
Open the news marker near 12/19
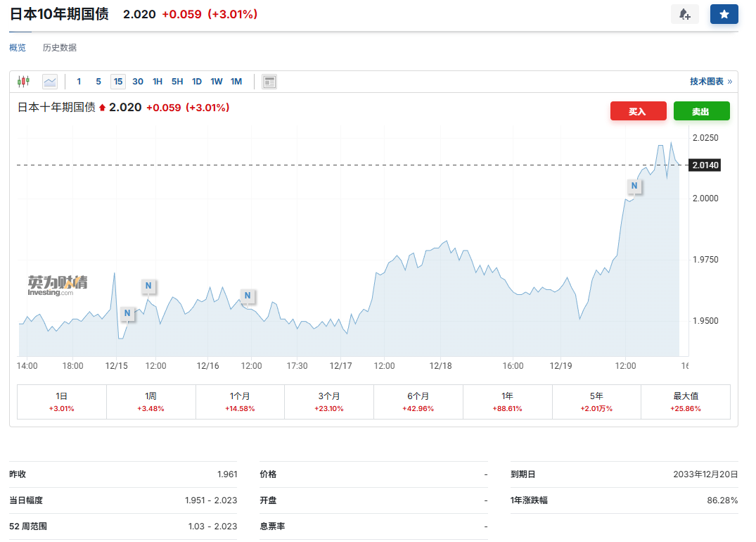[634, 186]
